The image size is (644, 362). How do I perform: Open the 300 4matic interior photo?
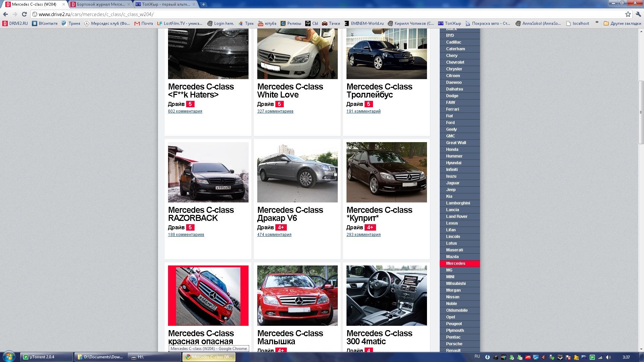coord(387,296)
